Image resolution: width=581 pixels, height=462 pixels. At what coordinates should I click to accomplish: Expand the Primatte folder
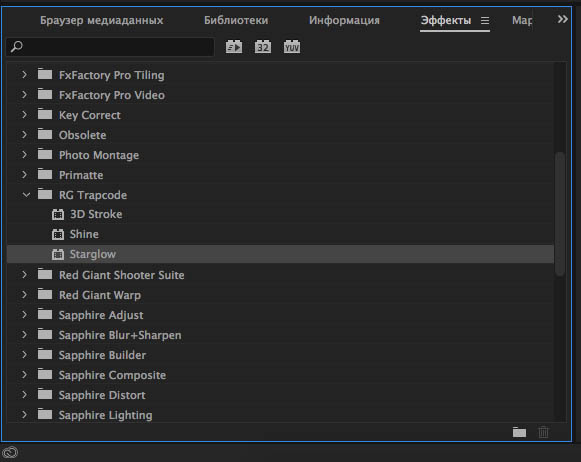pyautogui.click(x=24, y=175)
